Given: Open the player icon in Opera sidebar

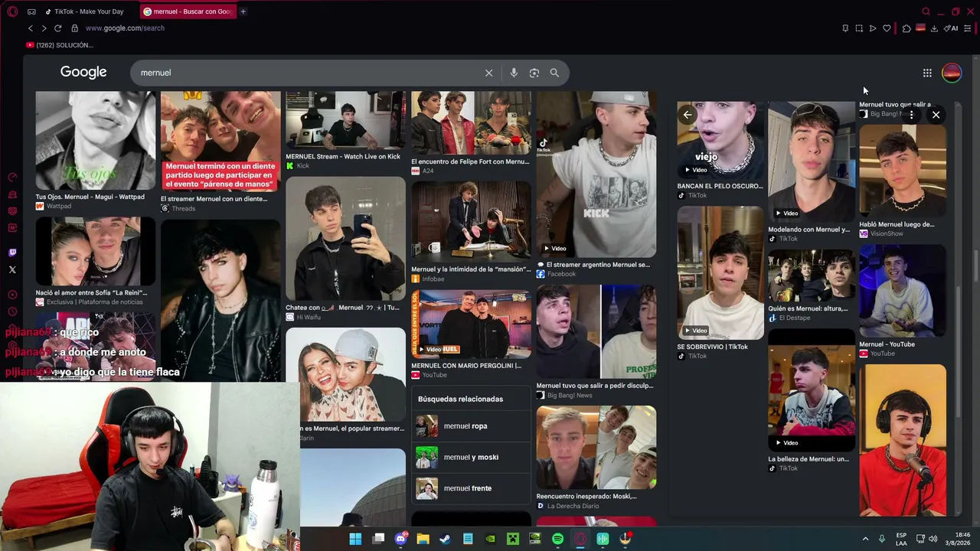Looking at the screenshot, I should 12,295.
